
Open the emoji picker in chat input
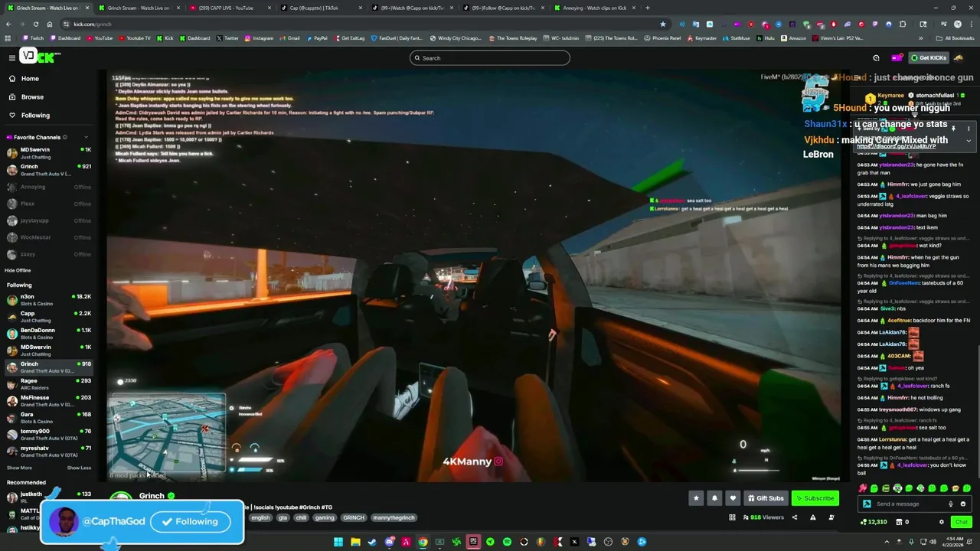click(x=963, y=504)
